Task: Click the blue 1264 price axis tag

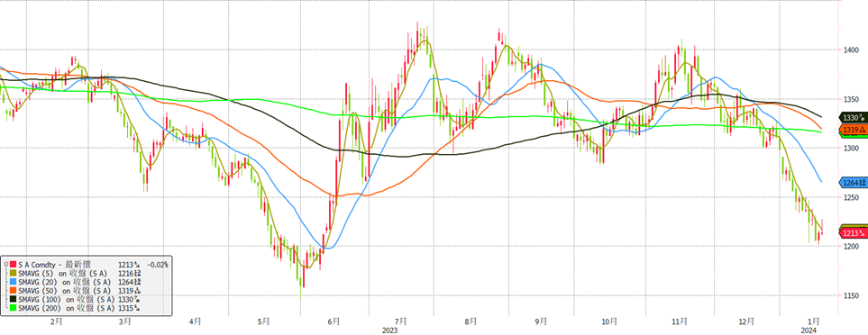Action: coord(854,183)
